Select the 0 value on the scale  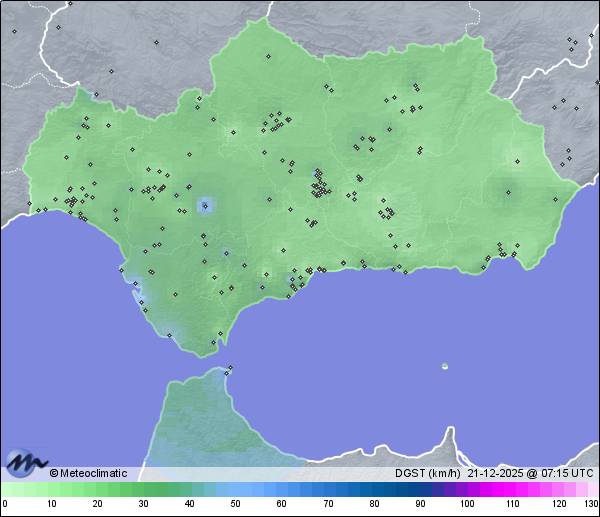pos(5,504)
